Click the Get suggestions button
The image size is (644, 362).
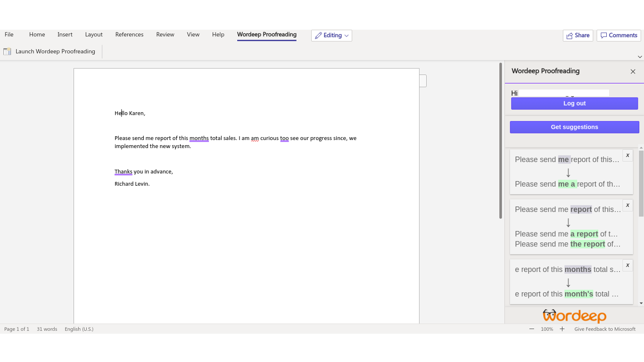coord(574,127)
